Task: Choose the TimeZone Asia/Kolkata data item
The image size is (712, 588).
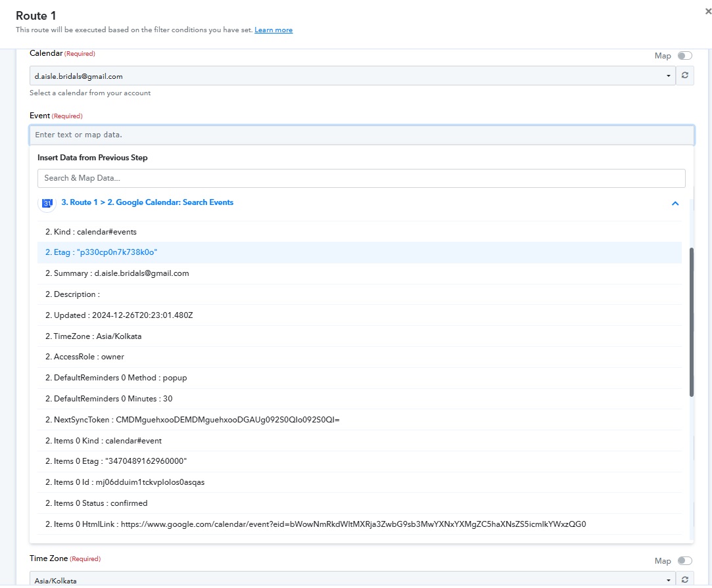Action: click(x=93, y=336)
